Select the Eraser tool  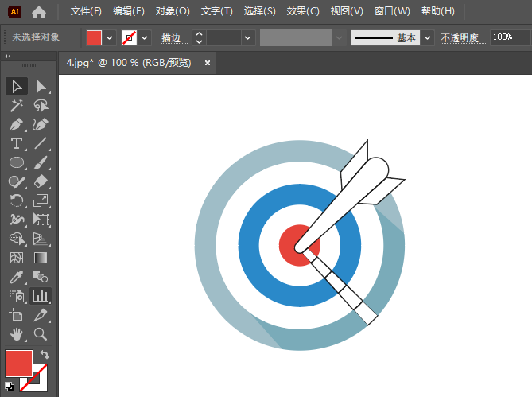[x=41, y=181]
